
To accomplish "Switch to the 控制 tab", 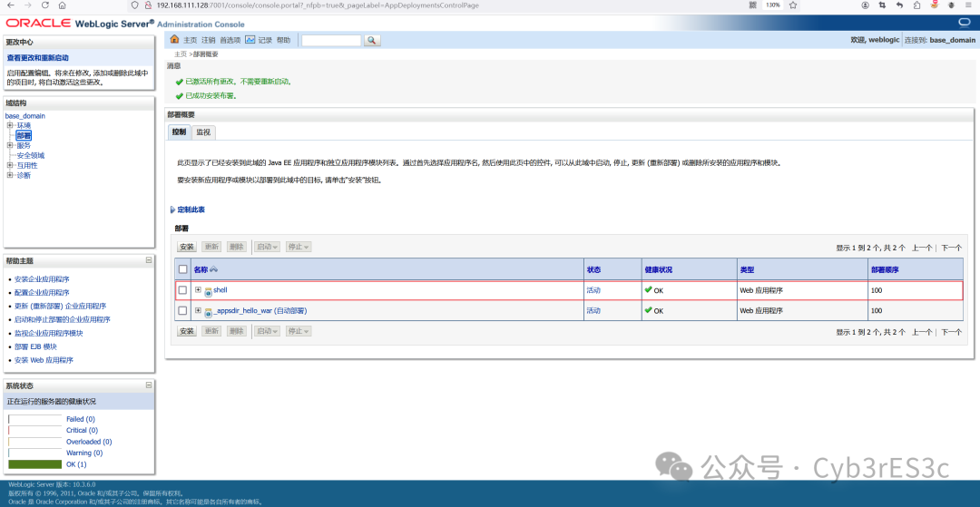I will [180, 132].
